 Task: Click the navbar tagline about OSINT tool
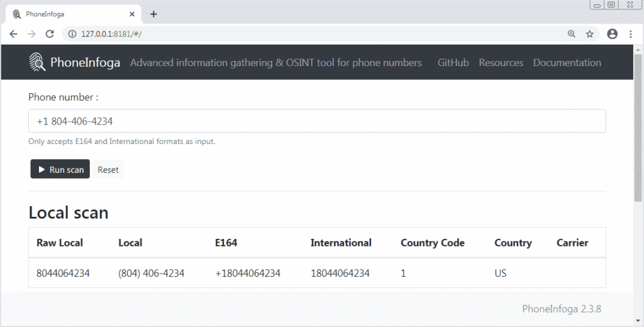(x=276, y=62)
